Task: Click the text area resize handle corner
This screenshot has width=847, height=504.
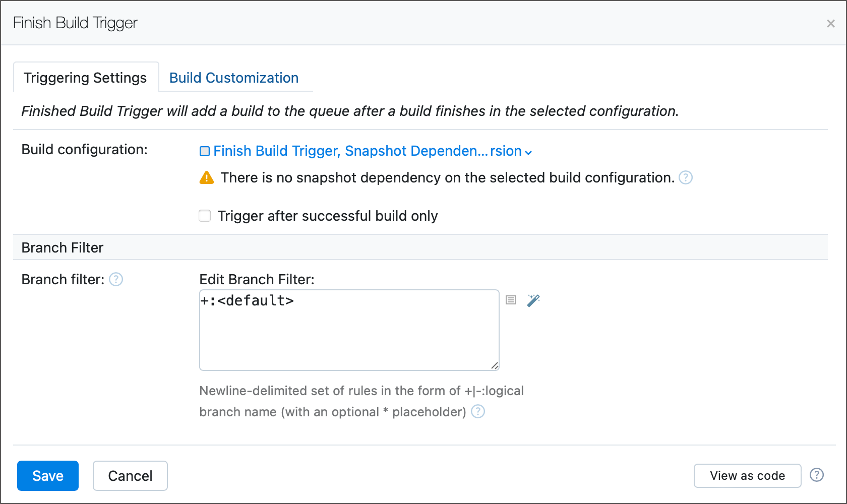Action: pos(495,366)
